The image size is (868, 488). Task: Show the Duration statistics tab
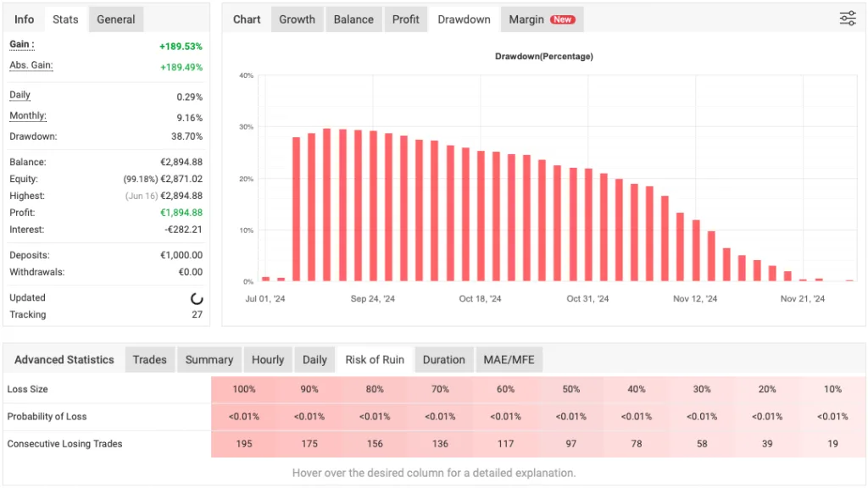[443, 359]
